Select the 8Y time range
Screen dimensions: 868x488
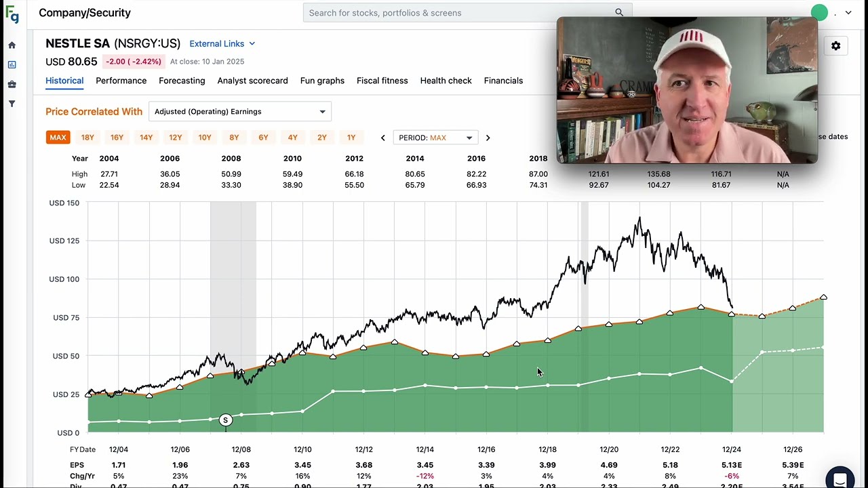(x=234, y=138)
